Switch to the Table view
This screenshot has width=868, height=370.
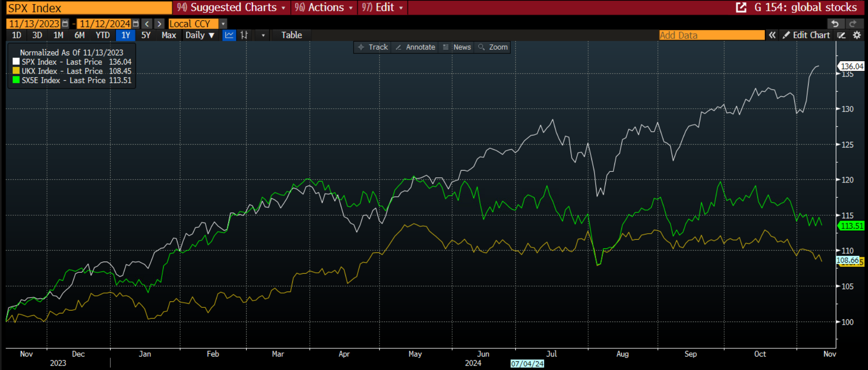point(291,35)
